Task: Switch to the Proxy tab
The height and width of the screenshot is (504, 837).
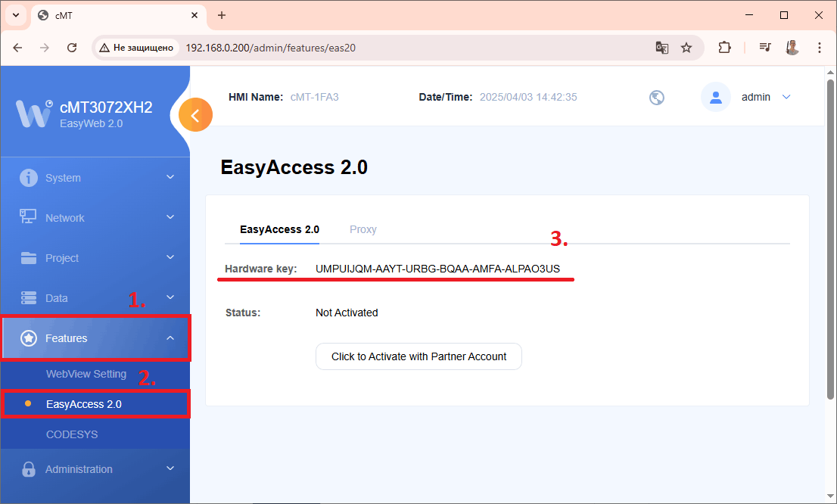Action: pyautogui.click(x=362, y=229)
